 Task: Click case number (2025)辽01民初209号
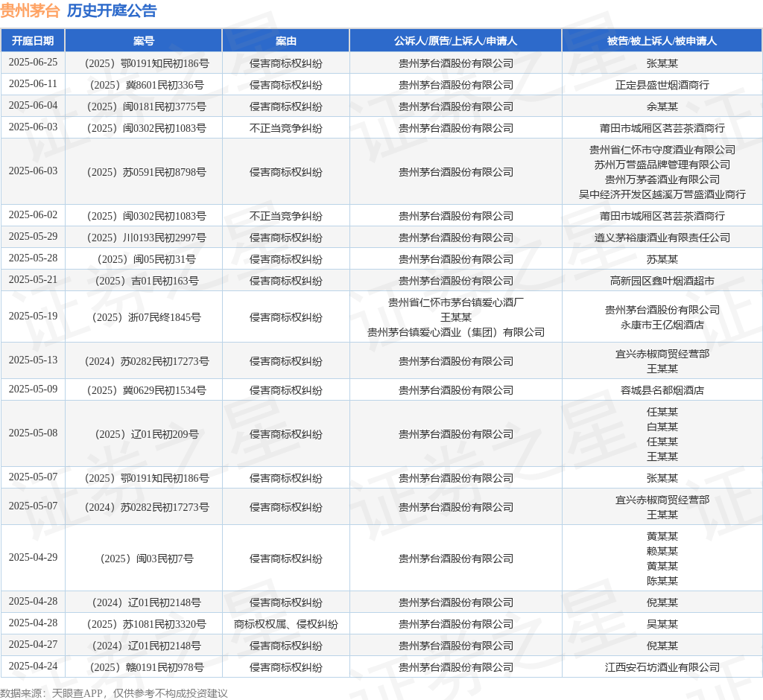point(147,434)
